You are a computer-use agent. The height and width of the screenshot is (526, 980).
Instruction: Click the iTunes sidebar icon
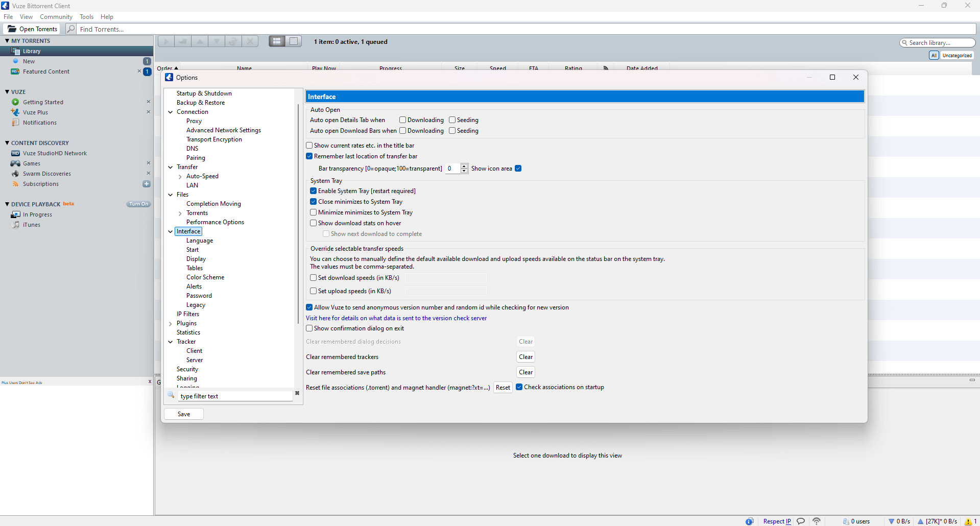point(15,225)
